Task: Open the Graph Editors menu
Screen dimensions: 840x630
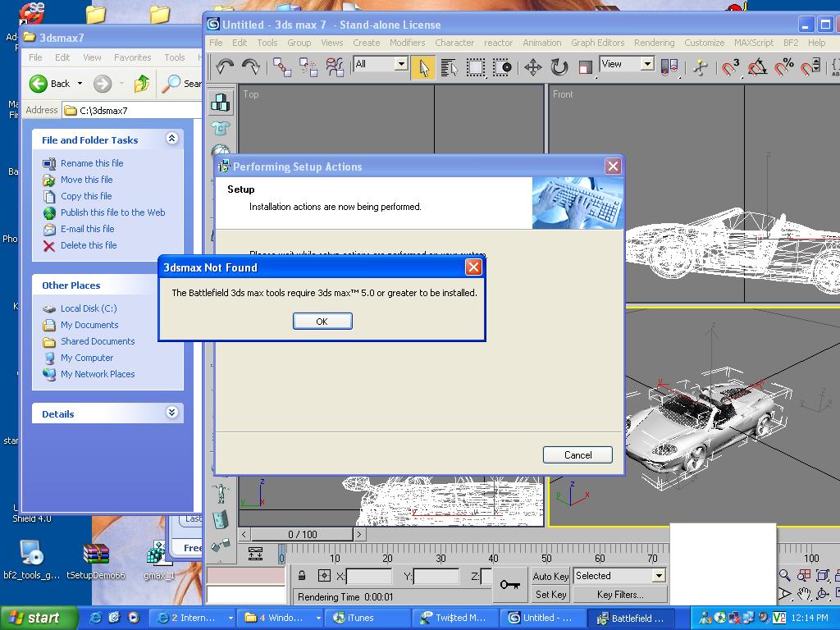Action: (597, 43)
